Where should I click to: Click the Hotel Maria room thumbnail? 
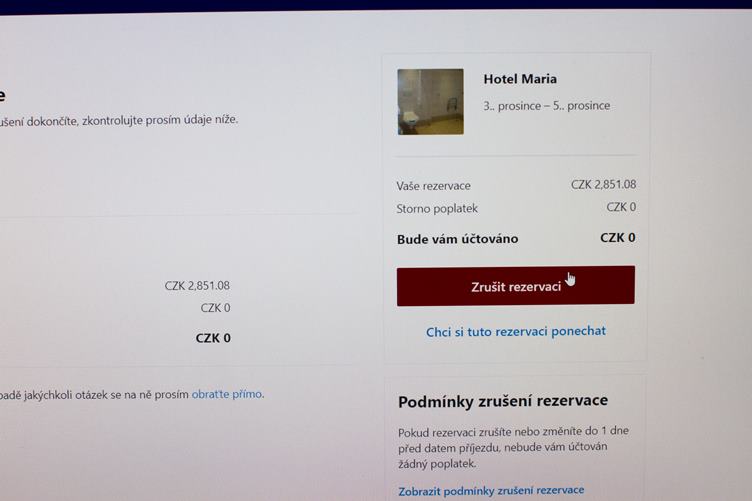tap(430, 102)
